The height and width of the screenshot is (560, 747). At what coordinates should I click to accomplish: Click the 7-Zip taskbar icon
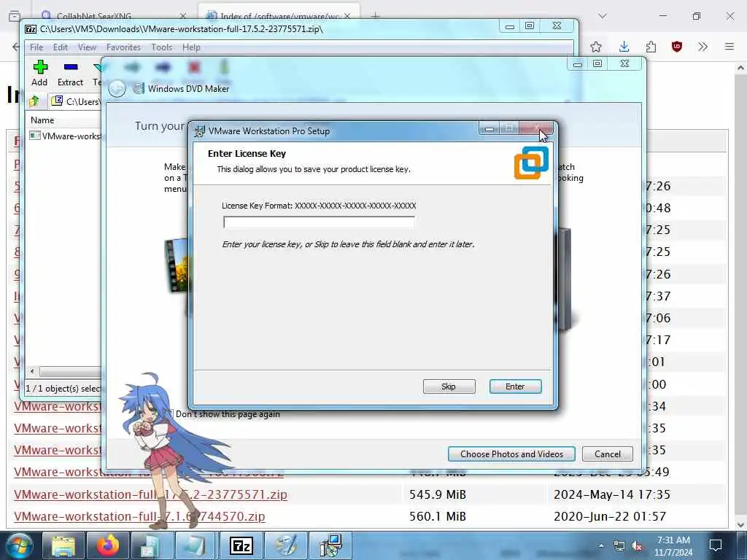(x=241, y=545)
